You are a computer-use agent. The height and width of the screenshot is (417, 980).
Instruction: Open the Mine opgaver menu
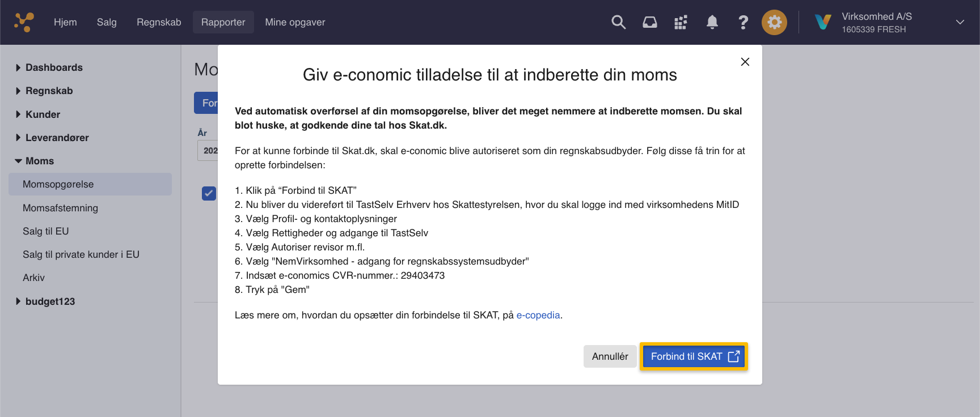pos(295,22)
